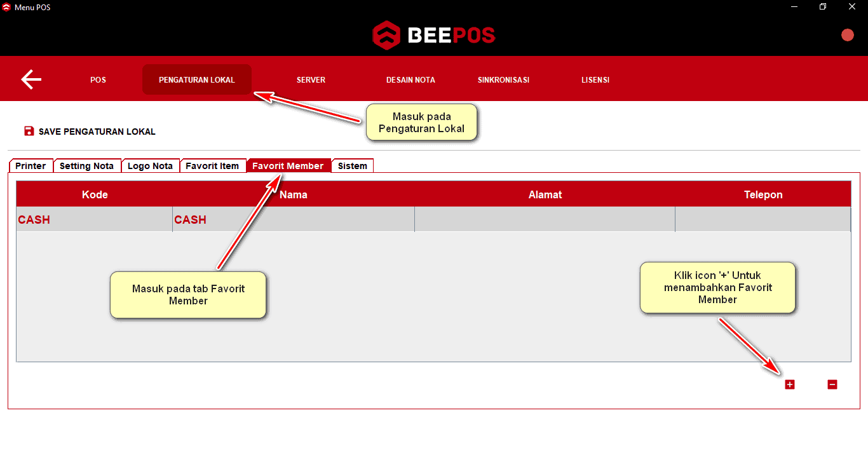Click the plus icon to add favorit member
Image resolution: width=868 pixels, height=469 pixels.
(789, 384)
